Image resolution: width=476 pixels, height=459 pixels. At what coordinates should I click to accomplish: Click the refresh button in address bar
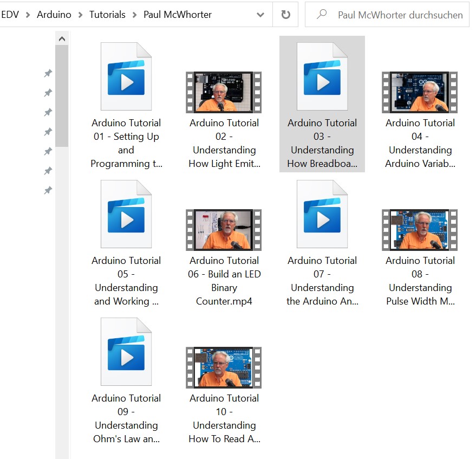point(285,15)
